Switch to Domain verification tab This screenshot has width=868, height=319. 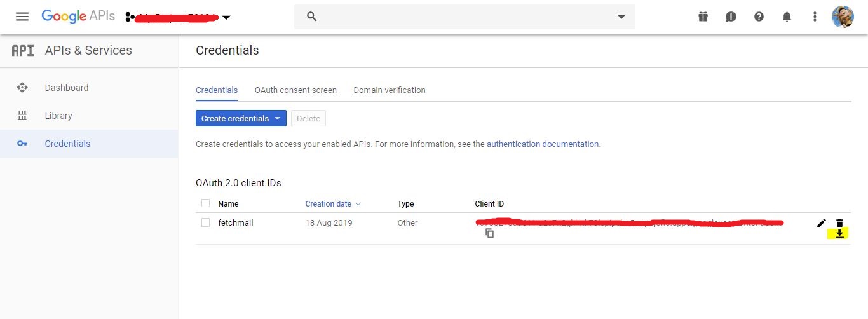[x=390, y=90]
